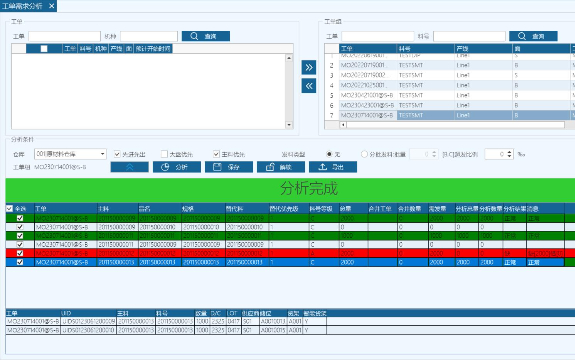
Task: Enable the 大盘优先 checkbox
Action: pyautogui.click(x=164, y=154)
